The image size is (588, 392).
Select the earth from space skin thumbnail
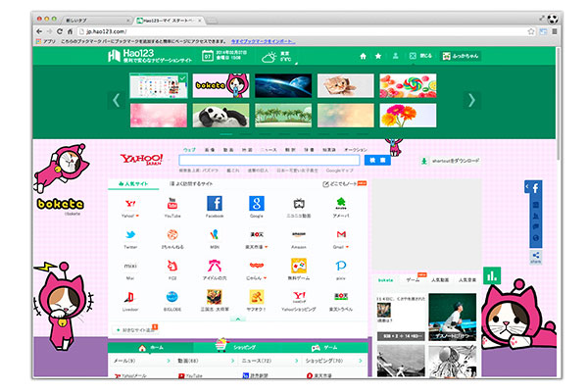click(283, 85)
